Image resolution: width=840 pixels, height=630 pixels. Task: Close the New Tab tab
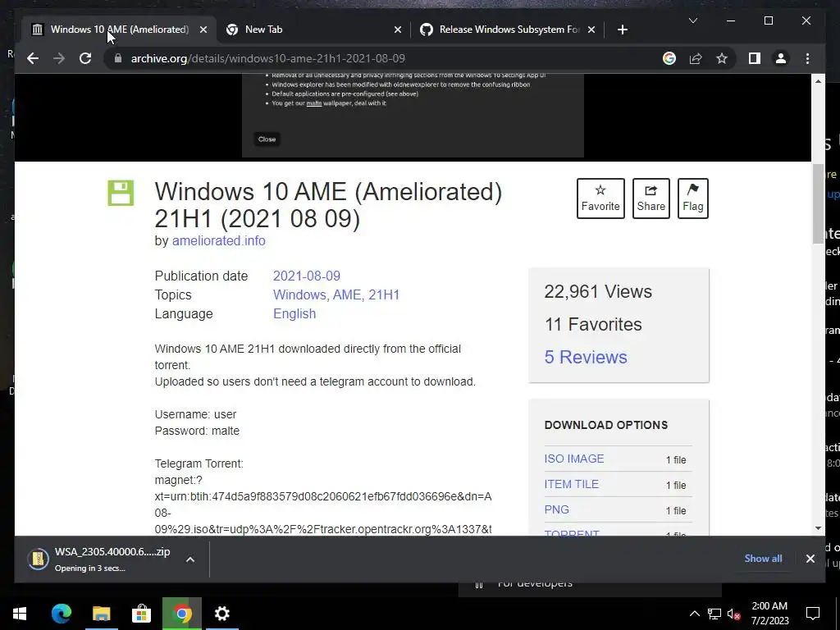coord(398,30)
